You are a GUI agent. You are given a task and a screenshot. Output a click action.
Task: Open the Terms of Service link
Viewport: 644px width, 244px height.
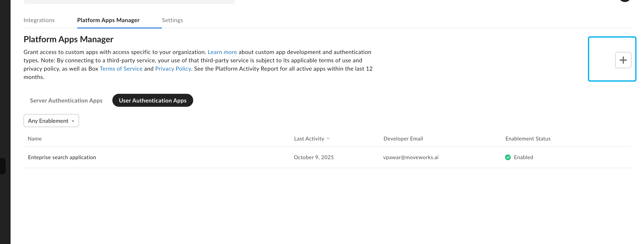click(x=121, y=69)
